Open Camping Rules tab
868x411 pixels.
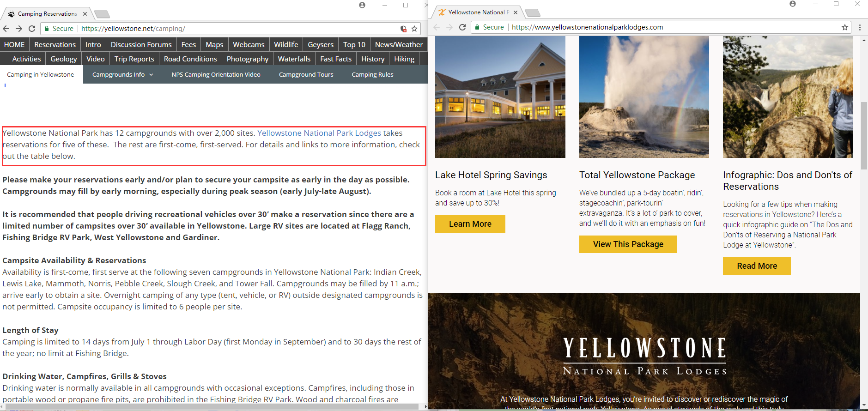pyautogui.click(x=372, y=74)
